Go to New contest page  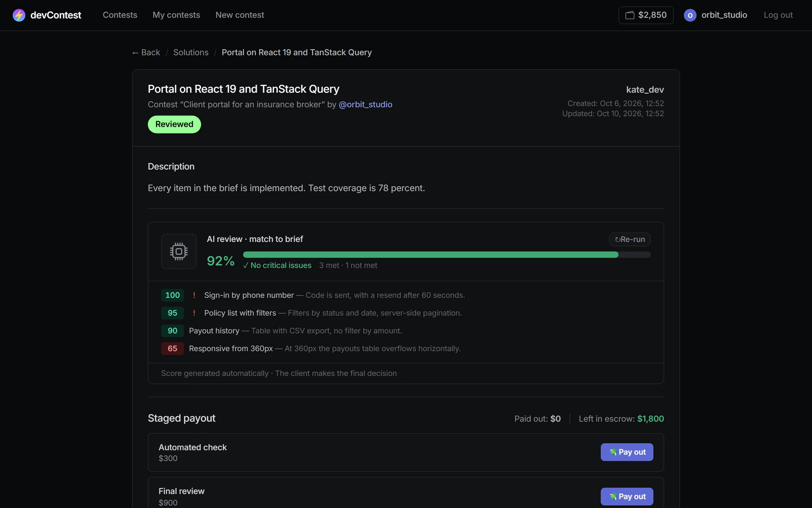[x=240, y=15]
